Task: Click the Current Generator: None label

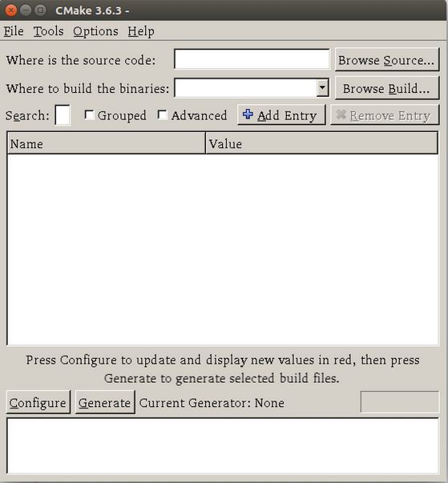Action: [212, 403]
